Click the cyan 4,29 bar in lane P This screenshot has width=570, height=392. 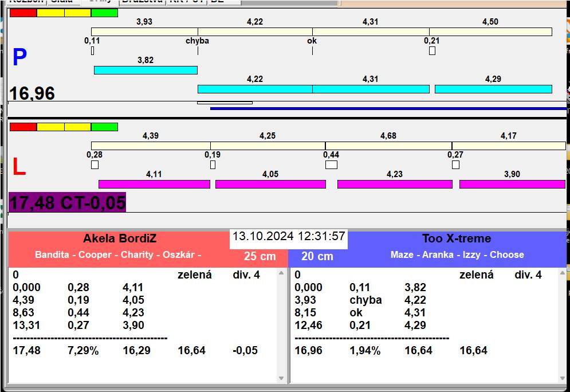493,89
